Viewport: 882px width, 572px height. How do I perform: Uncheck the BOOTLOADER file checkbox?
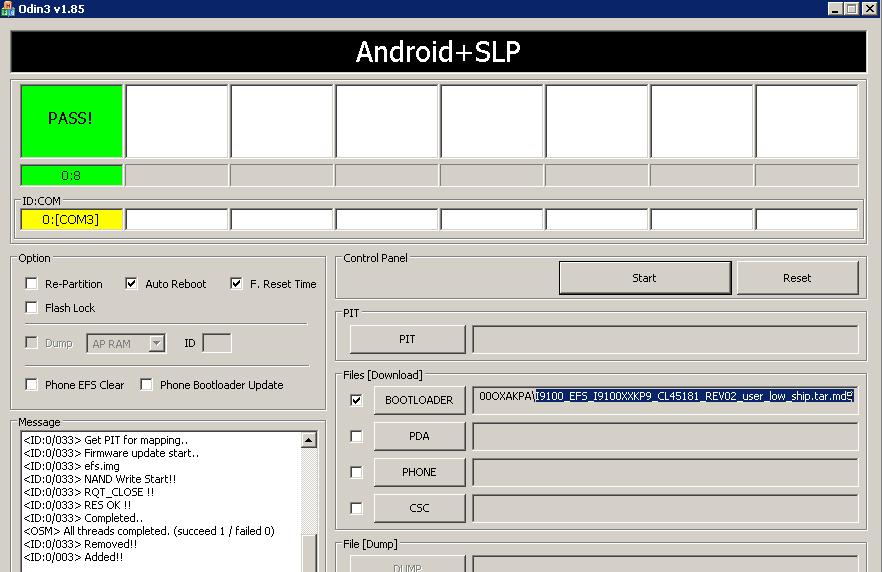(356, 400)
